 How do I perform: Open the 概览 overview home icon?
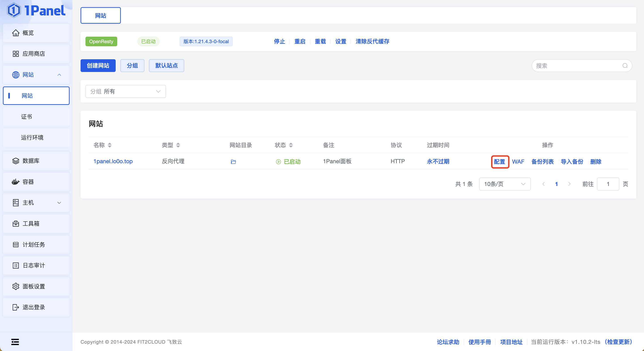pos(16,33)
